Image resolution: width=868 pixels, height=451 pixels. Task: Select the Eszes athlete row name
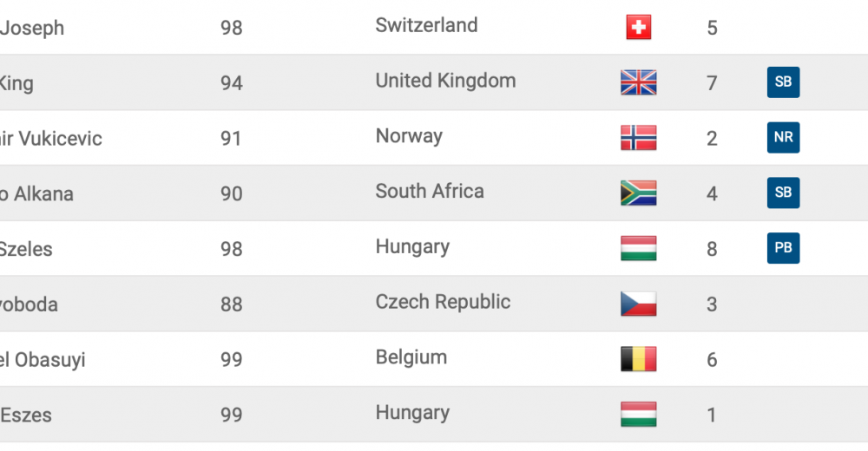(26, 415)
